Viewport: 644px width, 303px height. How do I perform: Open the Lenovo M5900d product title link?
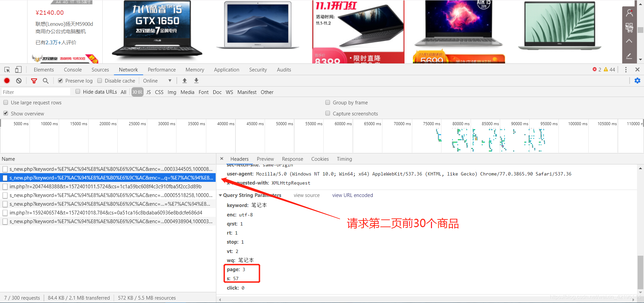click(64, 28)
